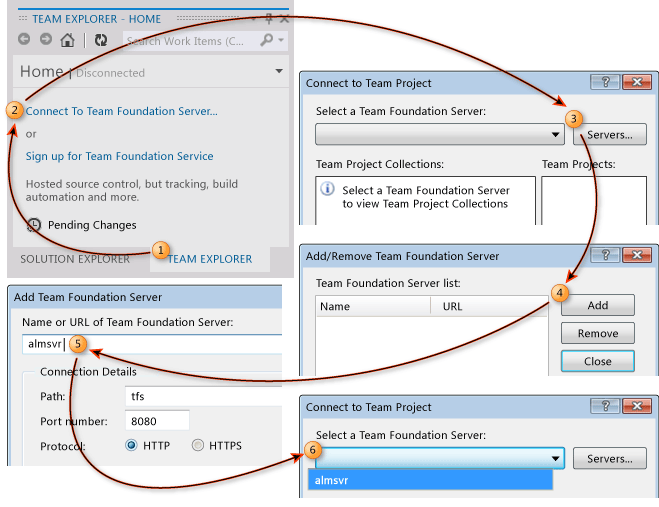Image resolution: width=659 pixels, height=507 pixels.
Task: Click the search magnifier icon
Action: 266,40
